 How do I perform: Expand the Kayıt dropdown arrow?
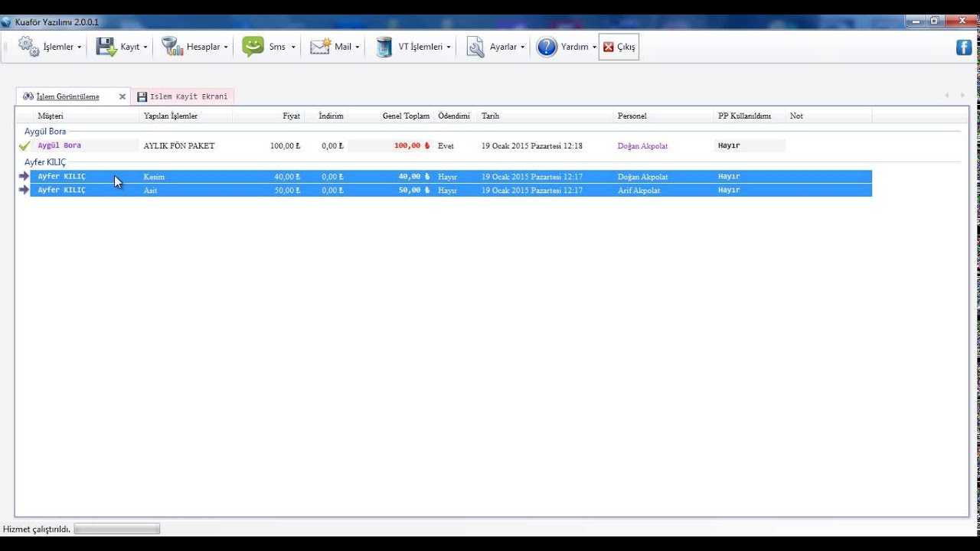click(145, 47)
